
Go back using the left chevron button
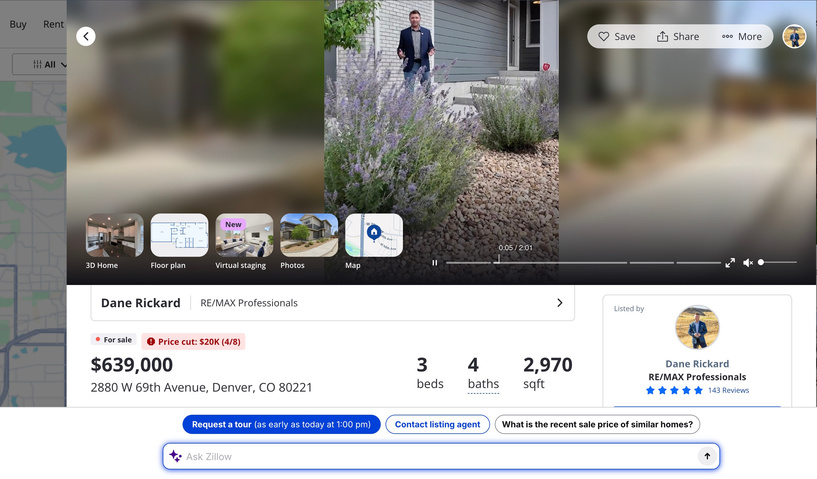(x=86, y=36)
